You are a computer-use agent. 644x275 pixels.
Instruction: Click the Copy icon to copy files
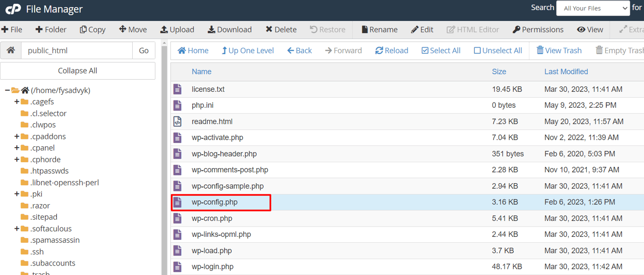coord(92,30)
